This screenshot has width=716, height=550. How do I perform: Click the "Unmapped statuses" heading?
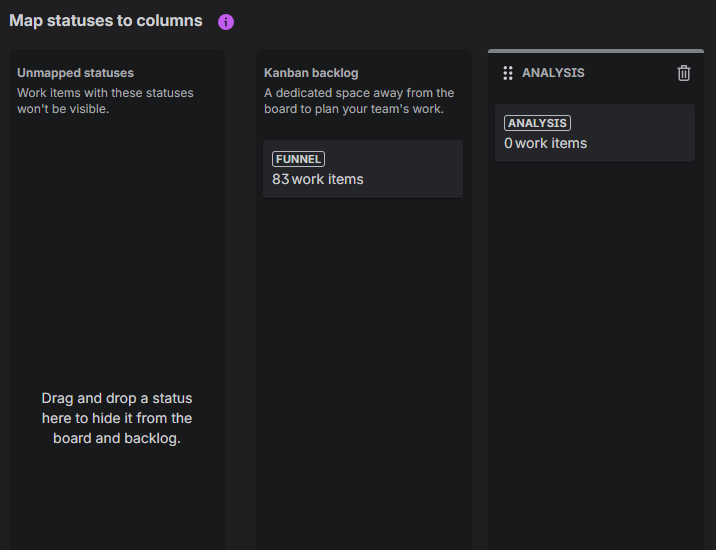point(75,73)
